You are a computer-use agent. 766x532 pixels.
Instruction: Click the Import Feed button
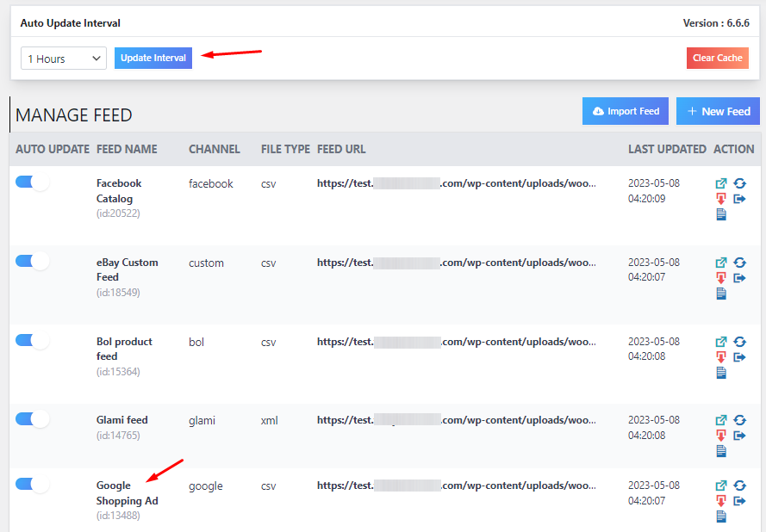pyautogui.click(x=626, y=111)
